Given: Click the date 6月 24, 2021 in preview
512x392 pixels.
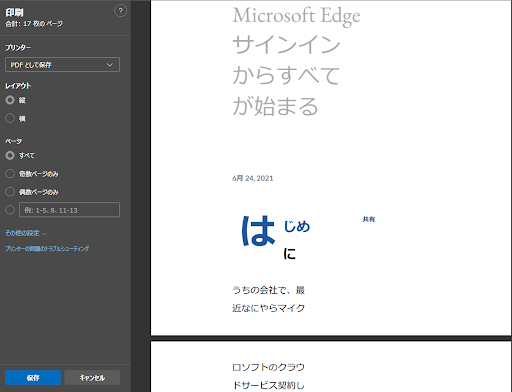Looking at the screenshot, I should 253,178.
